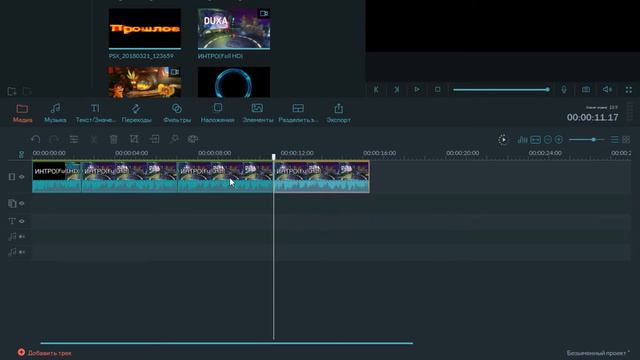This screenshot has width=640, height=360.
Task: Switch to storyboard grid view icon
Action: (x=626, y=140)
